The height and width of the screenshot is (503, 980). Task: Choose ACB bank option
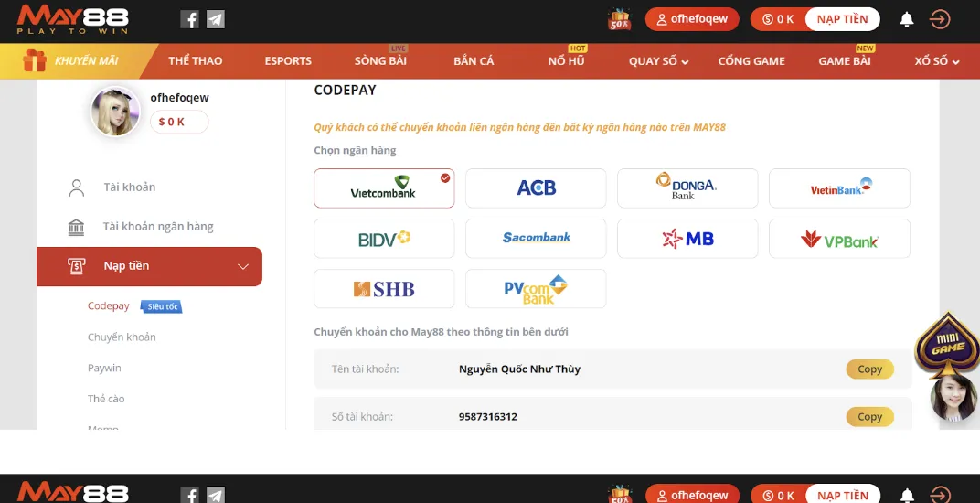point(536,187)
